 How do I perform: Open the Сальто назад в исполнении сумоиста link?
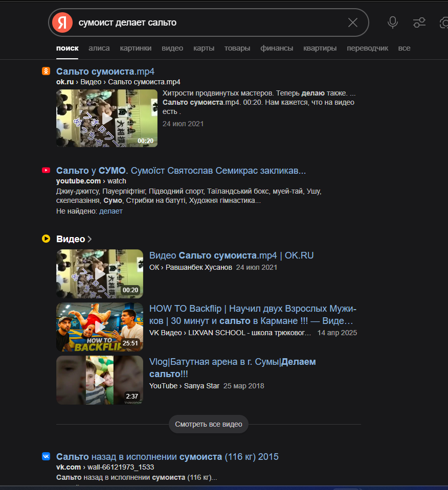pyautogui.click(x=169, y=456)
